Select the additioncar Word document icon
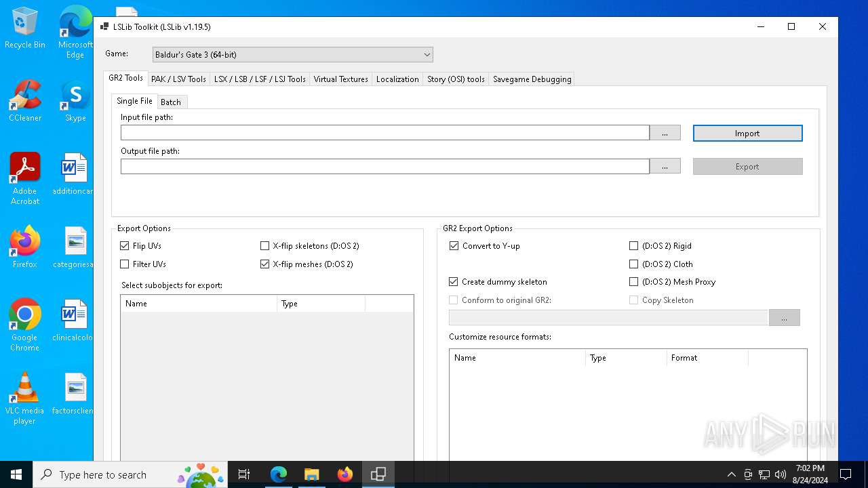Image resolution: width=868 pixels, height=488 pixels. [x=73, y=174]
